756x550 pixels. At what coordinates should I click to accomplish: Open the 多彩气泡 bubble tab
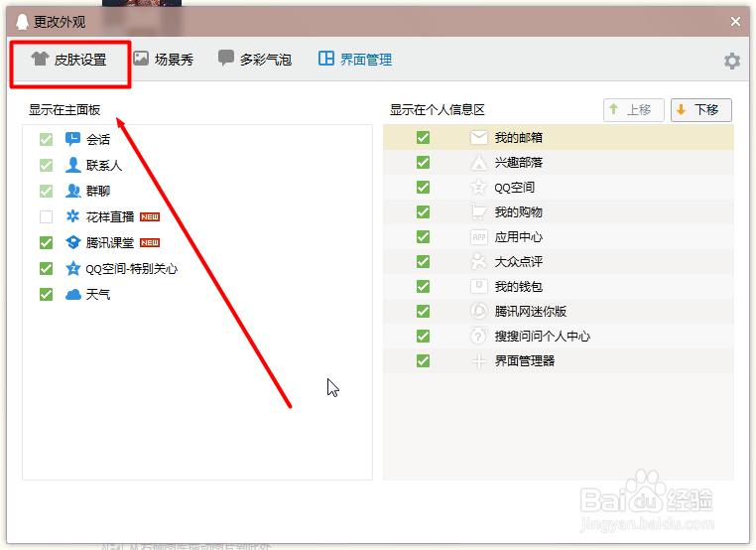[x=255, y=60]
